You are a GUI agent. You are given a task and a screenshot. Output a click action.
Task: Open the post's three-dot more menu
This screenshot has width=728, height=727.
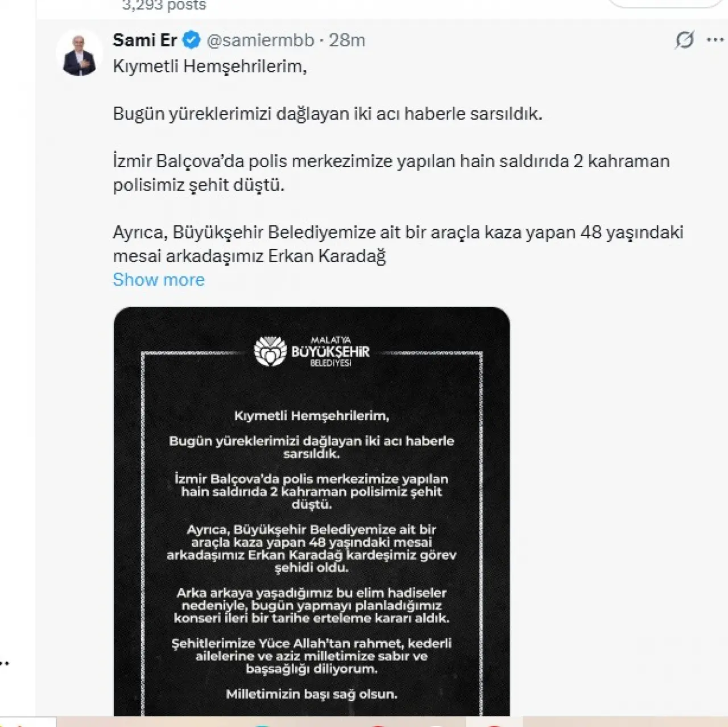(x=714, y=40)
